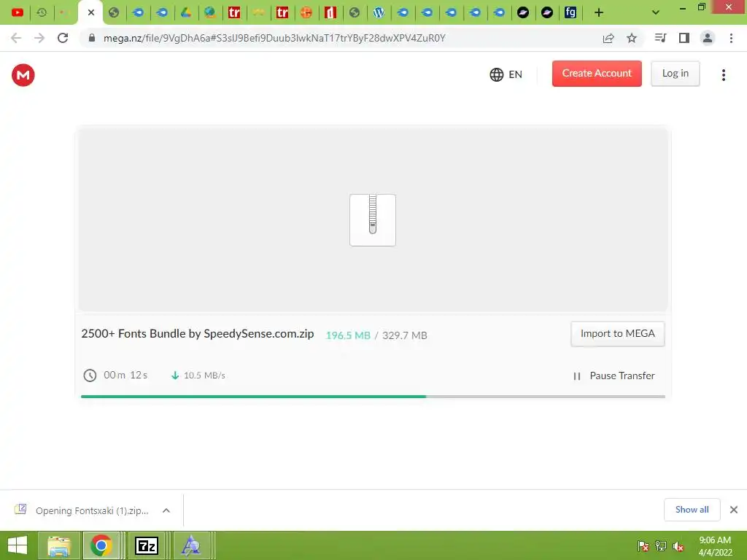
Task: Click the zip file preview icon
Action: pos(373,220)
